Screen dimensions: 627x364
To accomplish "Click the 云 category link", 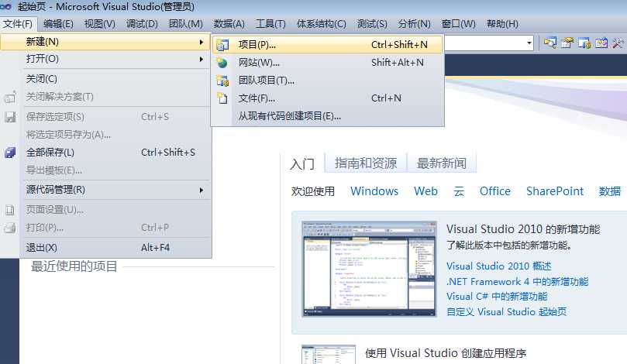I will (459, 191).
